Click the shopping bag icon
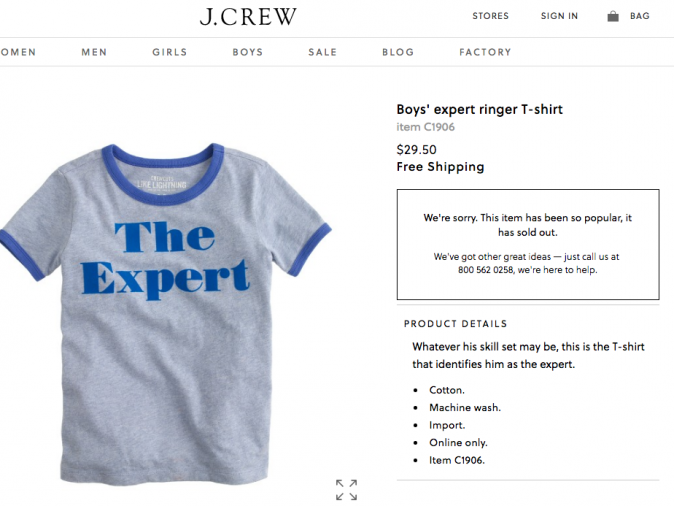 [x=613, y=16]
